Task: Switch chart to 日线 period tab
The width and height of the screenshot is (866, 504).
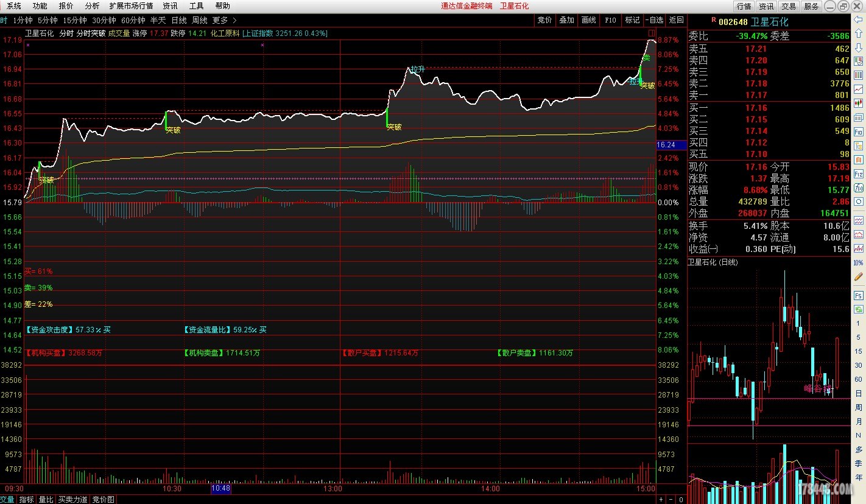Action: (x=178, y=20)
